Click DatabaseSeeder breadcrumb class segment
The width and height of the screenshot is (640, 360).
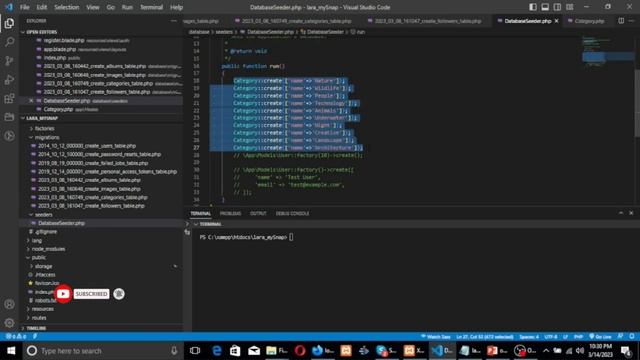pyautogui.click(x=325, y=32)
